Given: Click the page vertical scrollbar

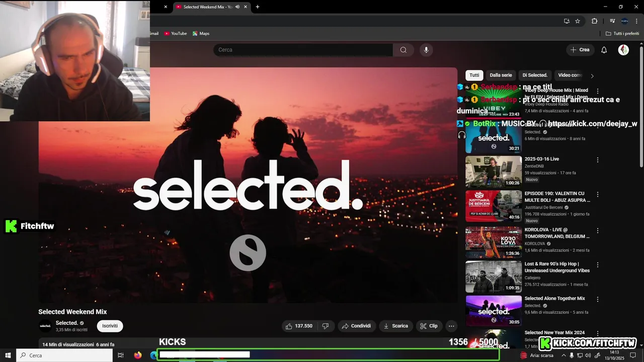Looking at the screenshot, I should (641, 106).
